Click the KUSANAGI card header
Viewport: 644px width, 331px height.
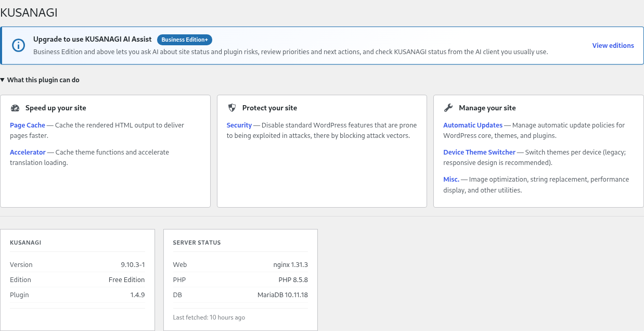coord(25,243)
